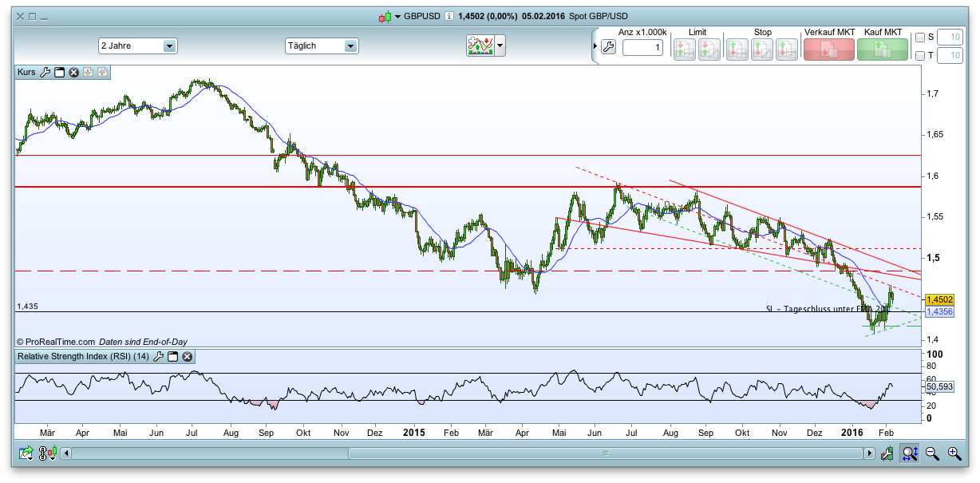Click the Anz quantity input field
The image size is (980, 483).
[x=643, y=48]
